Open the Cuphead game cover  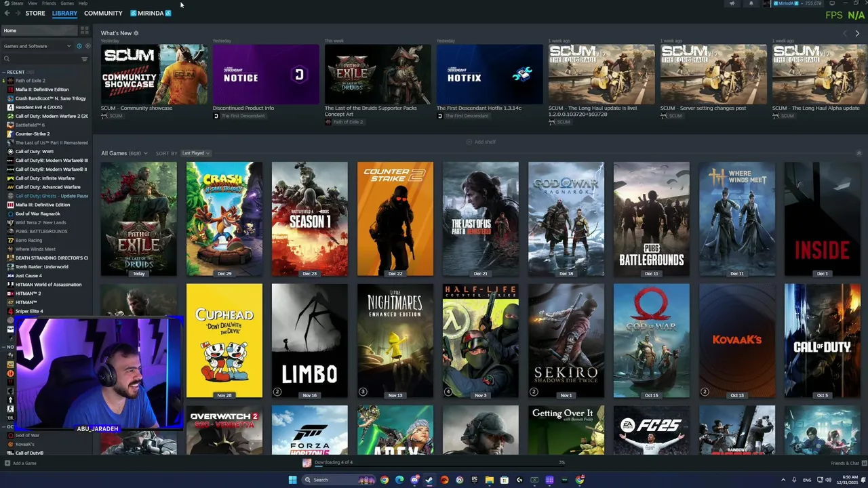[x=224, y=341]
